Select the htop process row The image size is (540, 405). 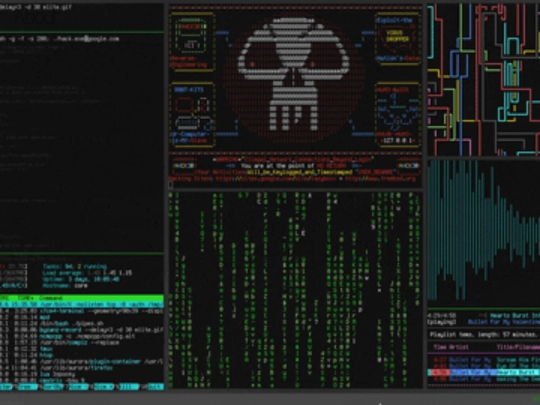click(x=82, y=355)
